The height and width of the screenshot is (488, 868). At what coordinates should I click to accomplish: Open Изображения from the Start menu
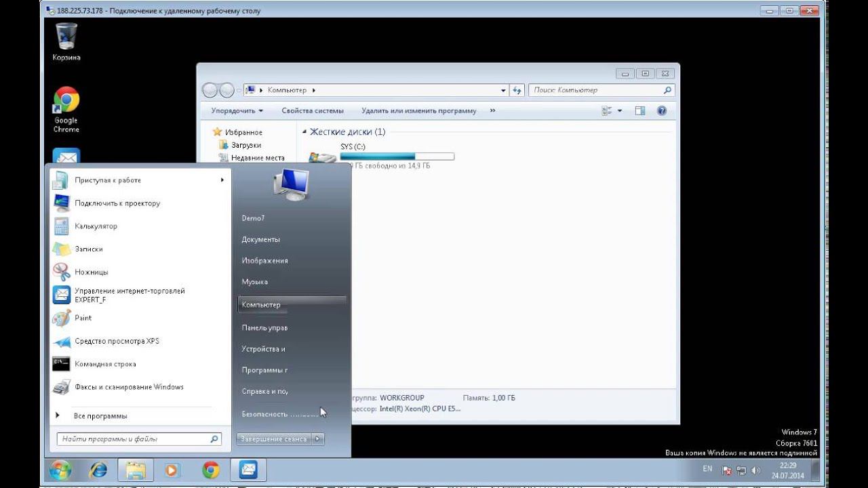[x=264, y=260]
